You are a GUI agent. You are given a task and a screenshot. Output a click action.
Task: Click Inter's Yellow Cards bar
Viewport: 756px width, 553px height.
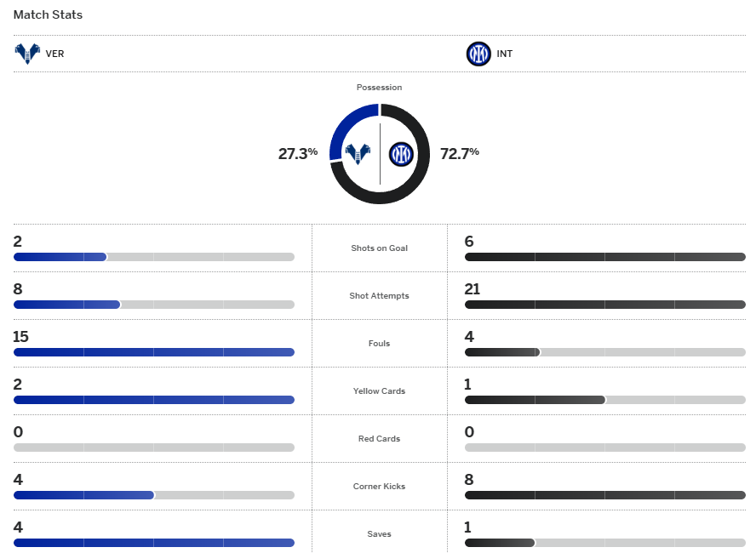coord(535,400)
